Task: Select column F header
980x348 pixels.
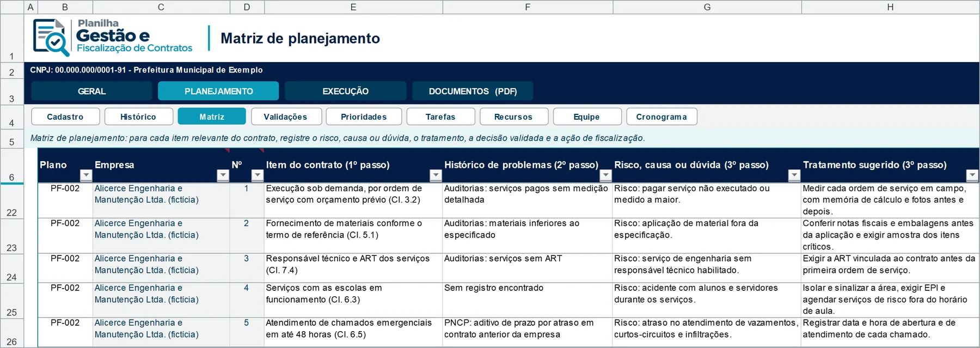Action: pyautogui.click(x=528, y=7)
